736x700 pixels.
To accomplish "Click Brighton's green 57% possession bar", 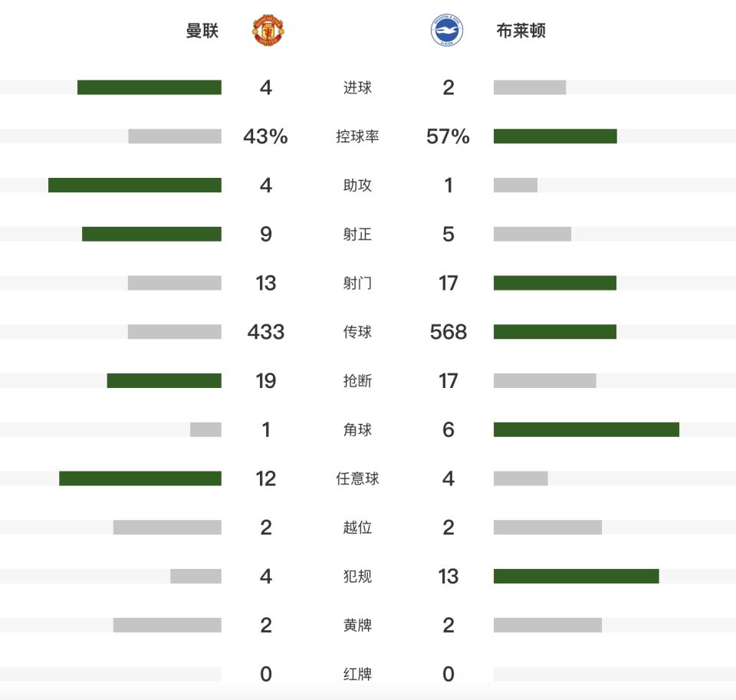I will click(555, 136).
